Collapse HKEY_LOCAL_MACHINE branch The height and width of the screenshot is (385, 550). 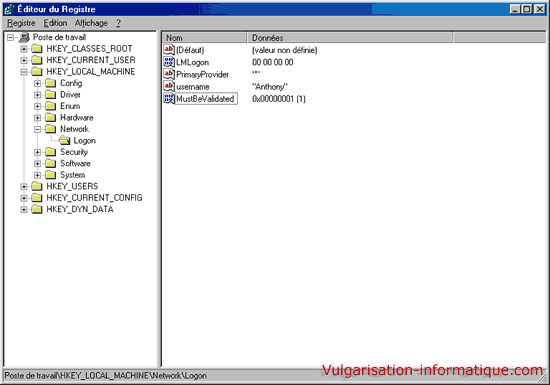pyautogui.click(x=24, y=72)
